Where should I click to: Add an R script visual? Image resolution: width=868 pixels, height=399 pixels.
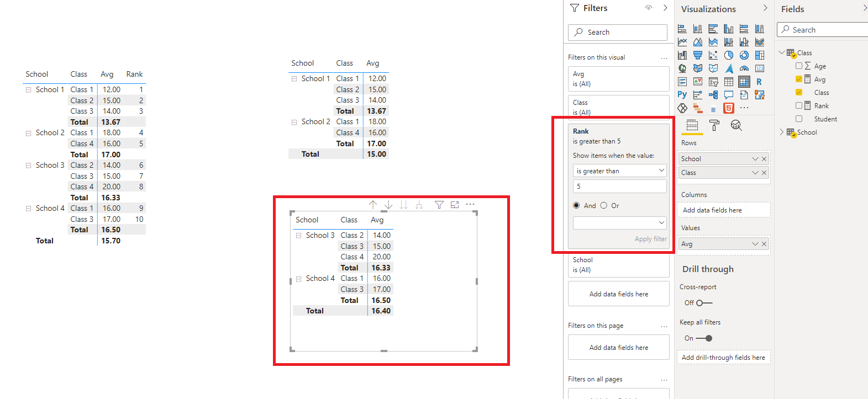click(x=760, y=82)
